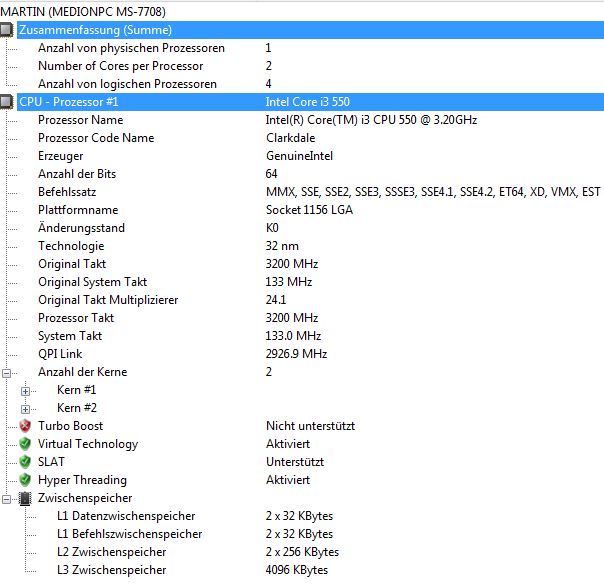Viewport: 604px width, 587px height.
Task: Select the Prozessor Name row
Action: [80, 120]
